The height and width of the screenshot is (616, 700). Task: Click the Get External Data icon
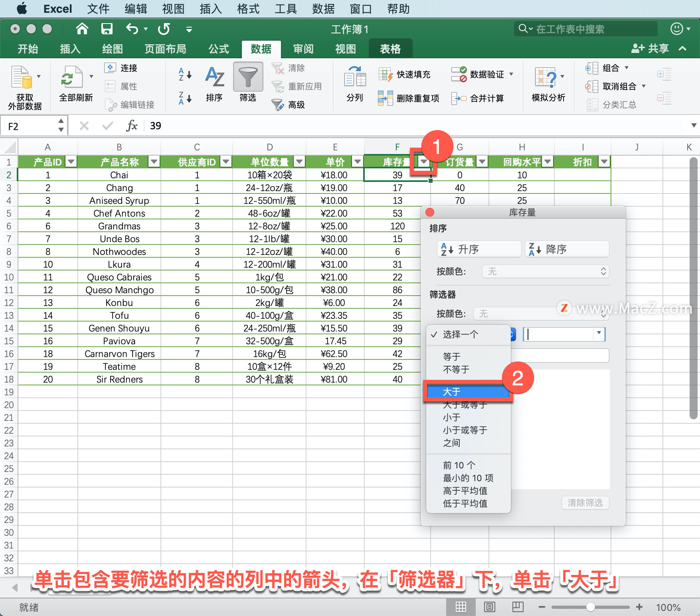(x=21, y=77)
